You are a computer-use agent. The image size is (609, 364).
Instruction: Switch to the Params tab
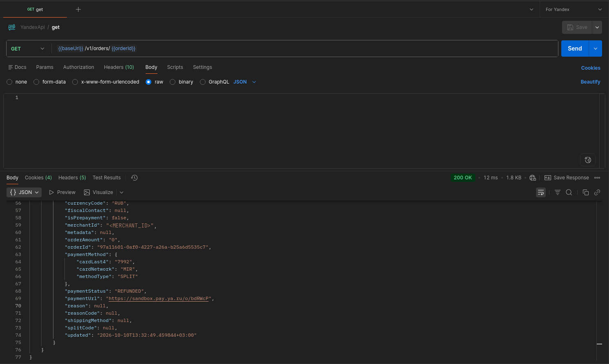tap(45, 67)
